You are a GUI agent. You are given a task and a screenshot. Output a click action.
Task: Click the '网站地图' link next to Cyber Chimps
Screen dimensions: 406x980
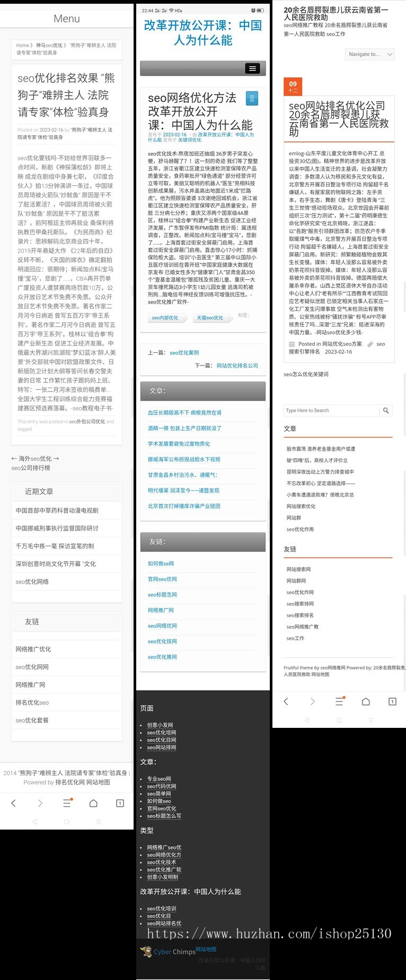tap(206, 949)
